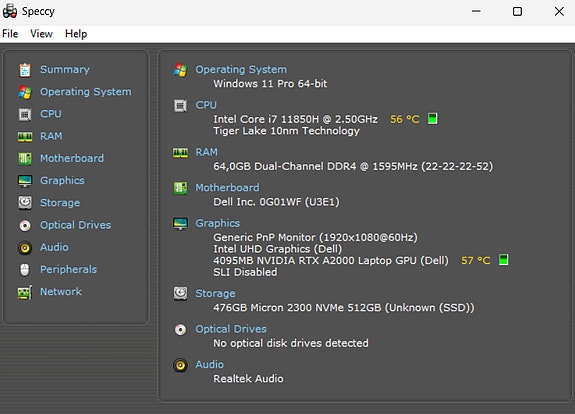Open the Operating System link in summary panel
575x414 pixels.
click(x=241, y=69)
